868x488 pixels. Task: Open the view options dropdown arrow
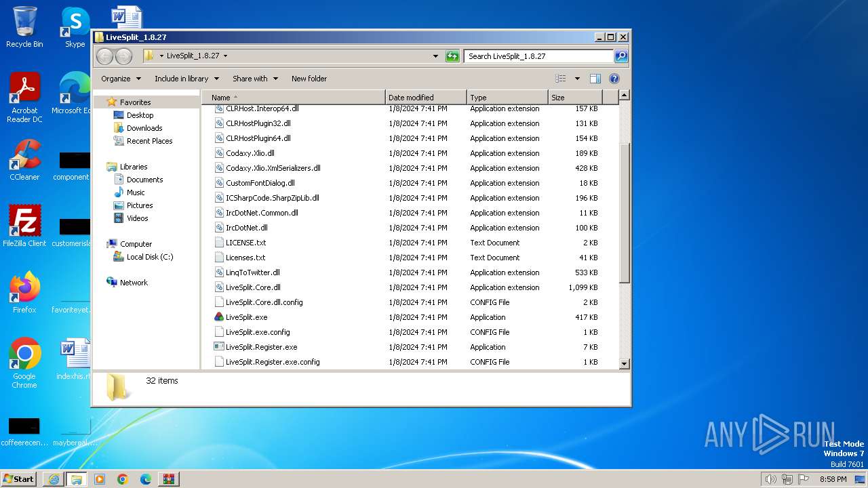pos(577,79)
